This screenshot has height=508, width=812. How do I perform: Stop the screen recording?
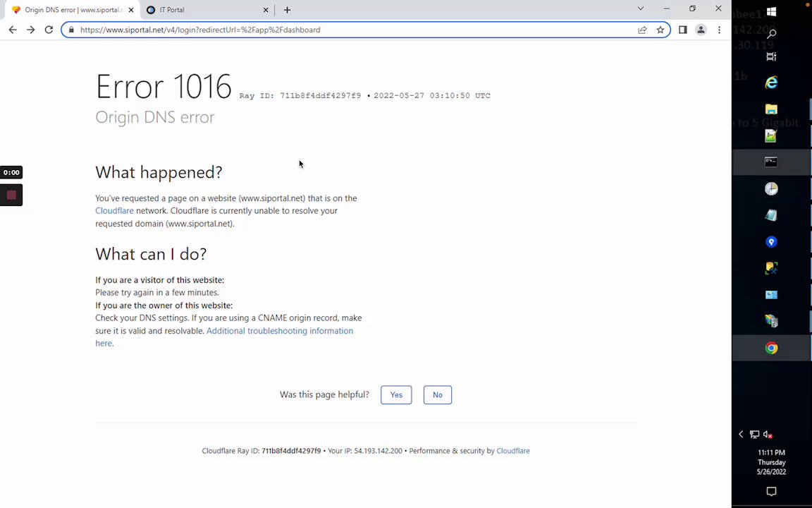point(11,195)
